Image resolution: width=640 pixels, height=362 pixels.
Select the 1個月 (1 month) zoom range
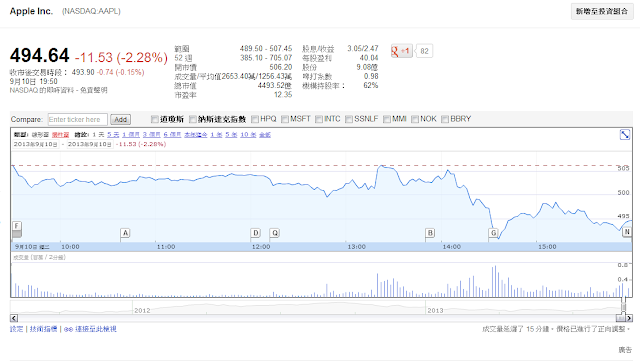(x=131, y=135)
